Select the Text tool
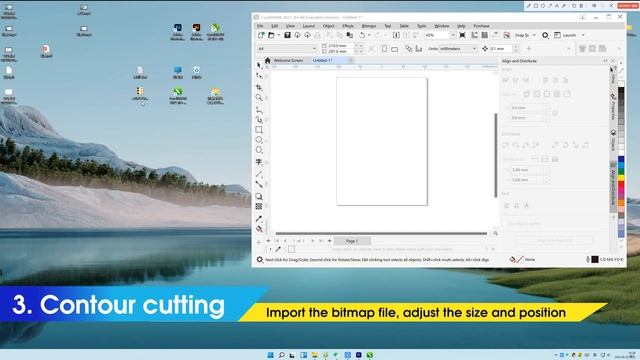This screenshot has height=360, width=640. tap(259, 162)
